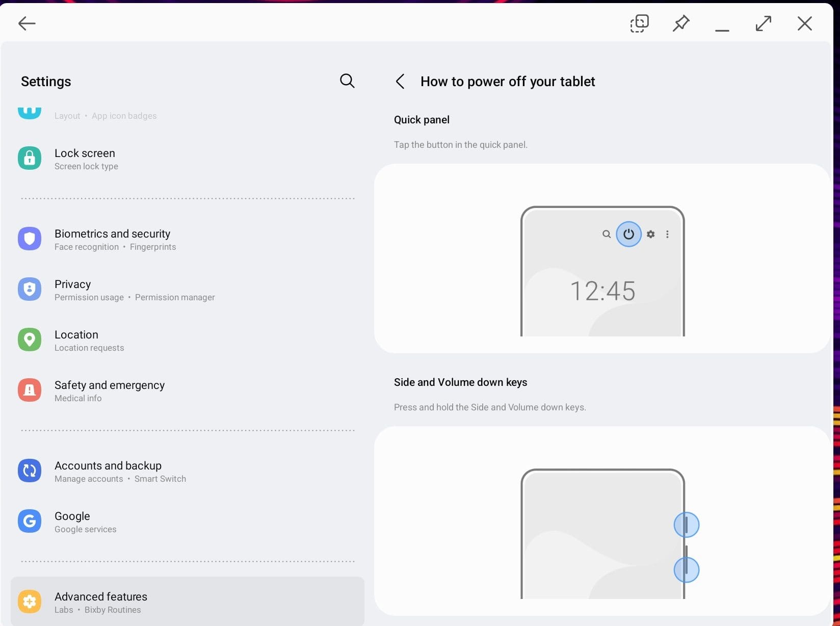The height and width of the screenshot is (626, 840).
Task: Search settings with magnifier icon
Action: point(347,81)
